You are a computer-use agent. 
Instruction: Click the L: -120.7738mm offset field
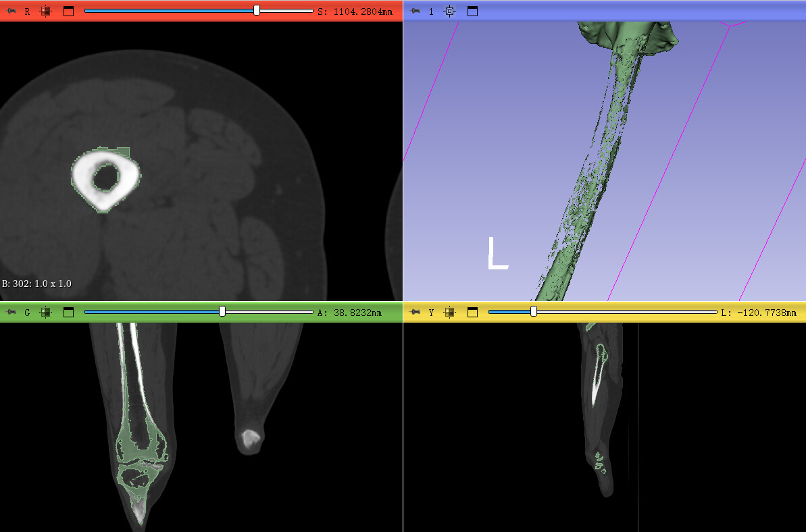click(x=758, y=313)
